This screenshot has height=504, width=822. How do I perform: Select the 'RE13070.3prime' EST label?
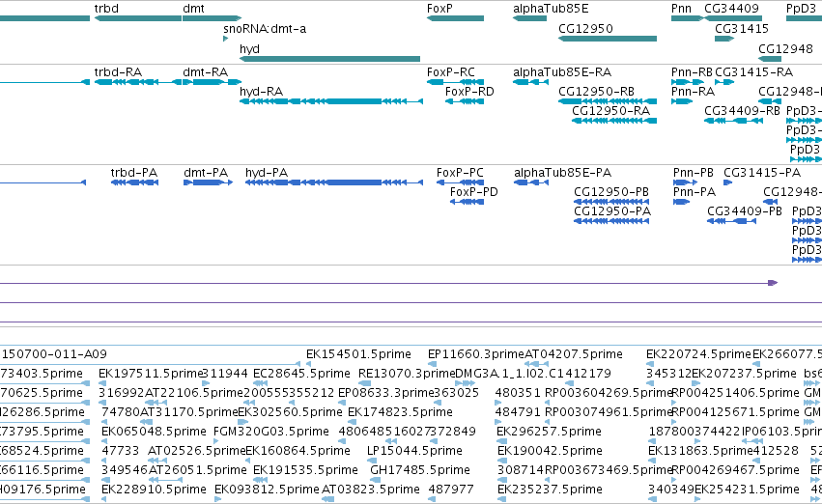(407, 374)
